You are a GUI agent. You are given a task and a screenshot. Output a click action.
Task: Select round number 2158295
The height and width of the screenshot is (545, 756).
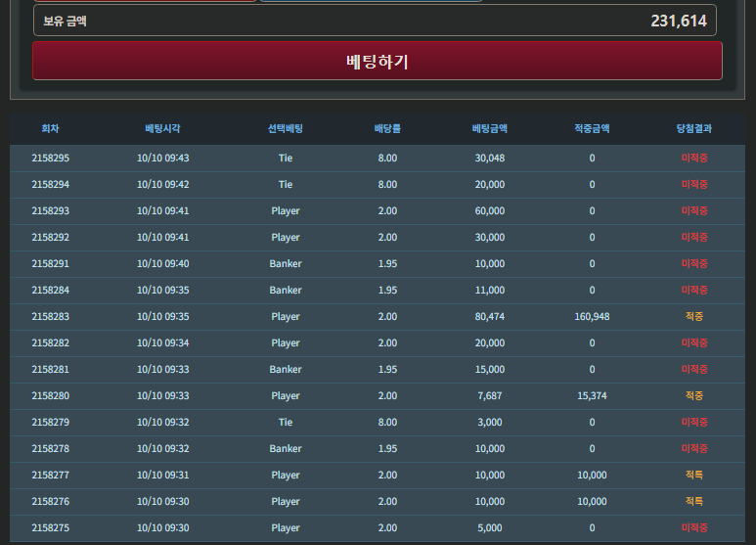51,159
